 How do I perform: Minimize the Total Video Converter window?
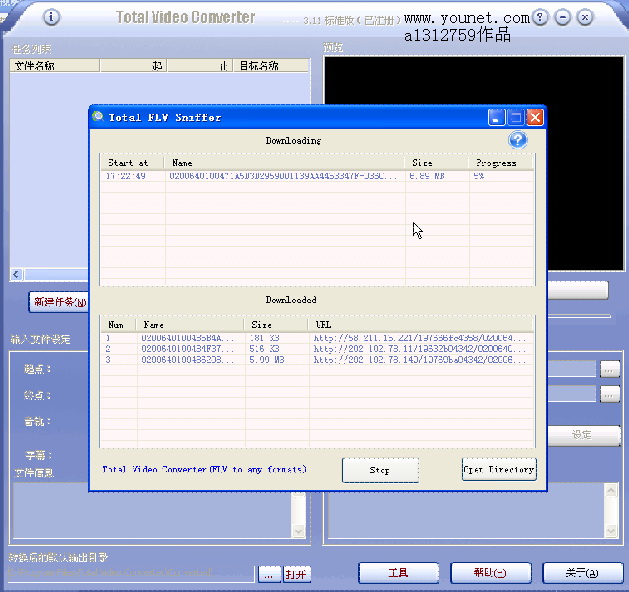click(x=563, y=17)
